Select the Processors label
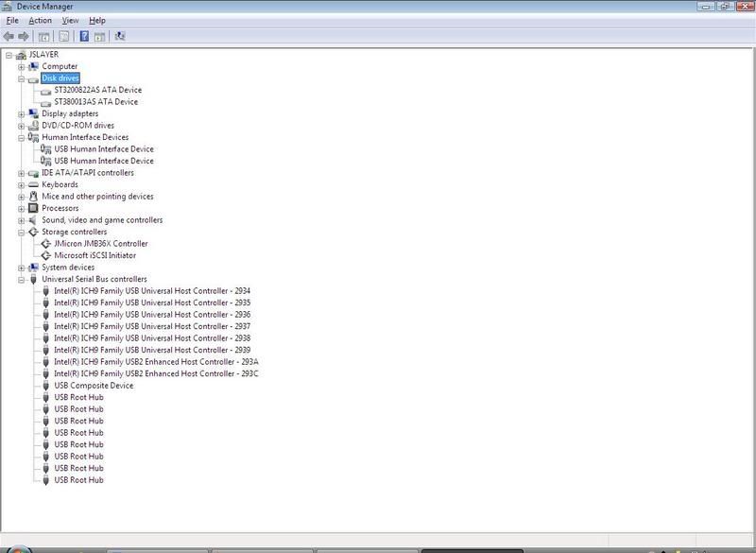 tap(60, 208)
